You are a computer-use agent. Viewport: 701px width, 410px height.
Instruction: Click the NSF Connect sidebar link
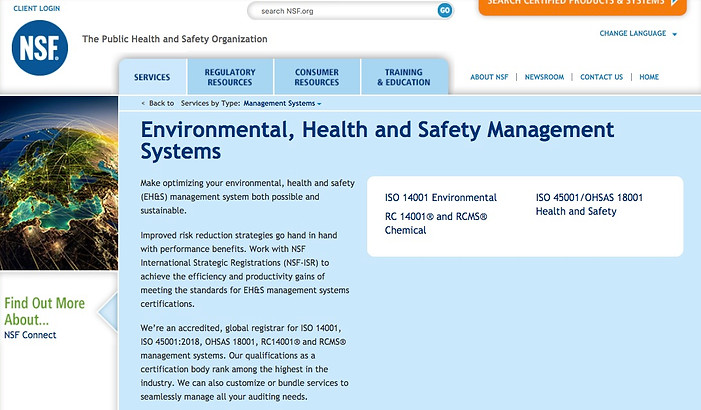click(x=30, y=335)
